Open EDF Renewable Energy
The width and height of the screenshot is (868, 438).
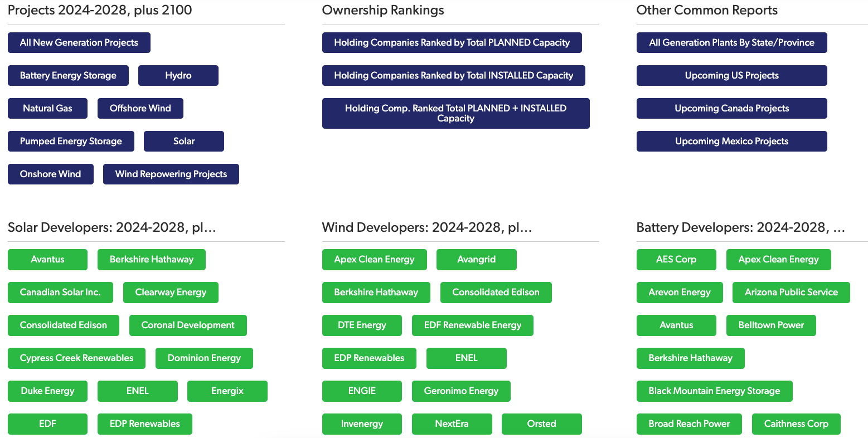click(473, 325)
